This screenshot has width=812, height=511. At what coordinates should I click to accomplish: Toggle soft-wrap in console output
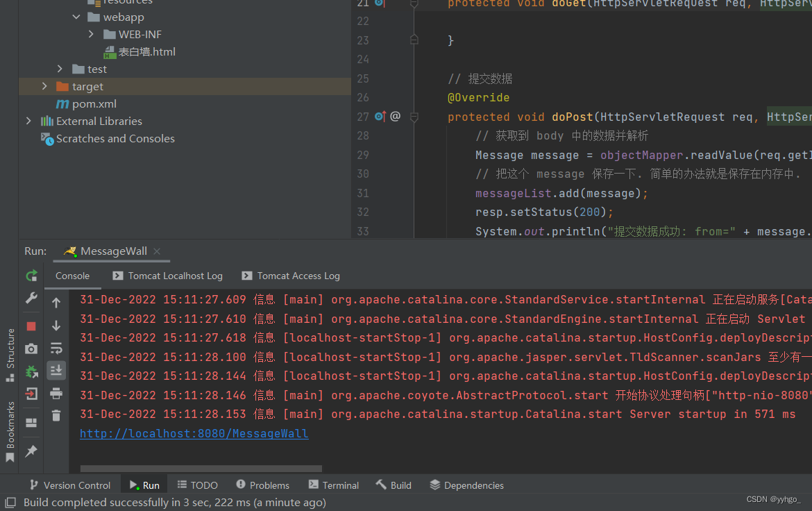pos(56,349)
